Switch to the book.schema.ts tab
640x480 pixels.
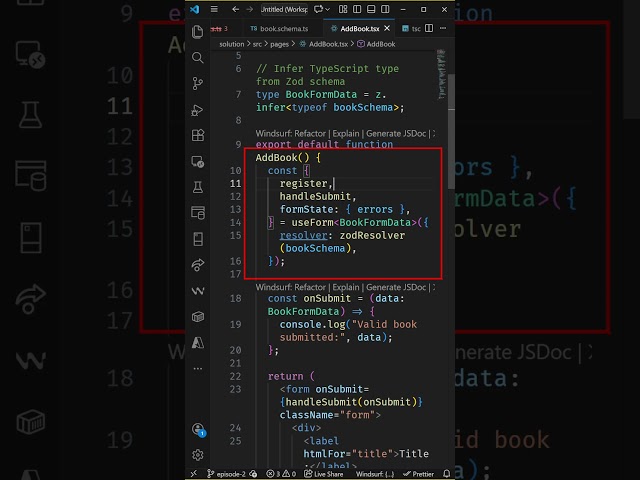(x=280, y=29)
